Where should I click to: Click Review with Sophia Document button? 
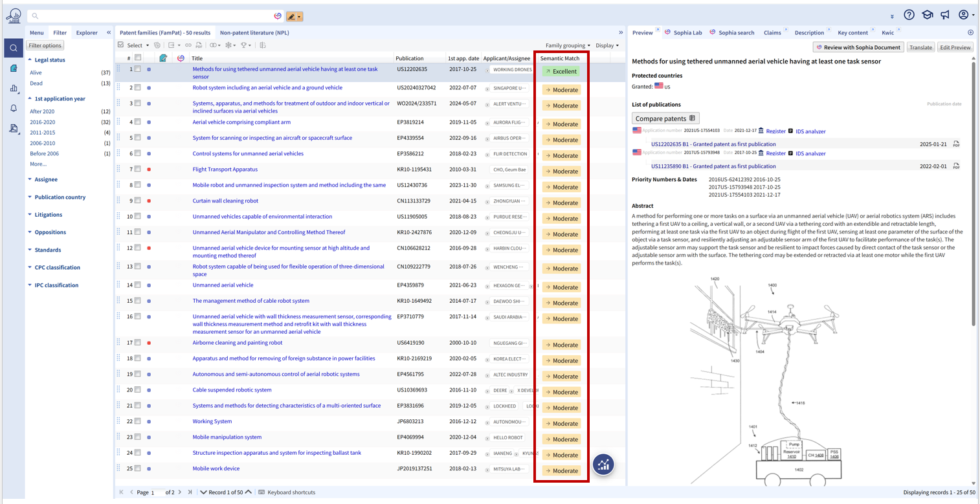click(858, 47)
